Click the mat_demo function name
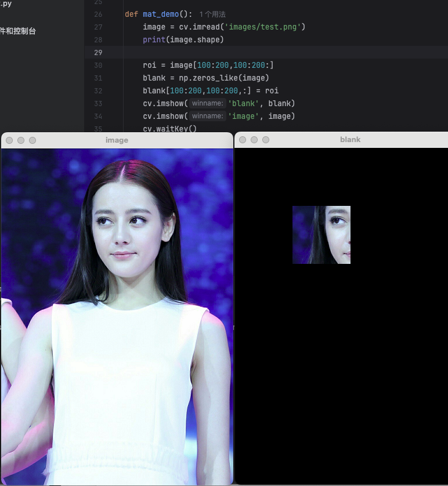Screen dimensions: 448x486 tap(161, 14)
